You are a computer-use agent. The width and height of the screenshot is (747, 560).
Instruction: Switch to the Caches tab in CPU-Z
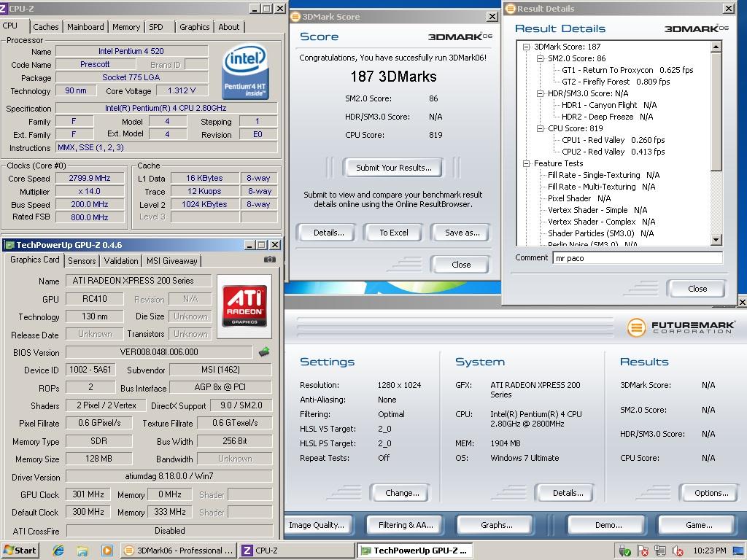click(46, 27)
